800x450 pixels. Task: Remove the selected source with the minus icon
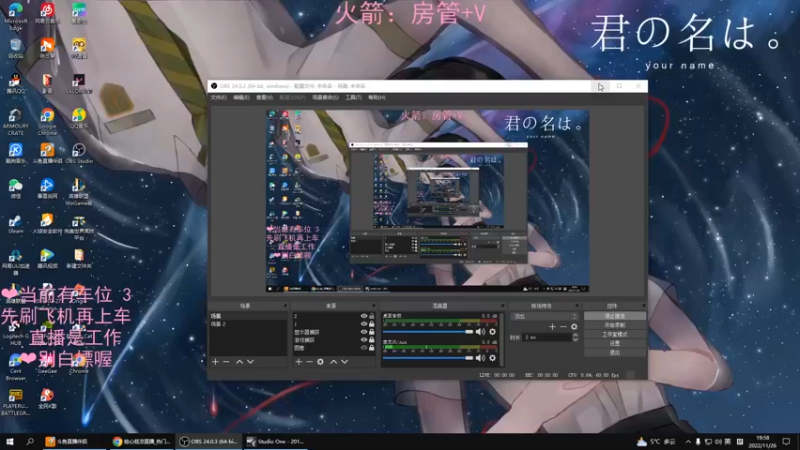[309, 362]
